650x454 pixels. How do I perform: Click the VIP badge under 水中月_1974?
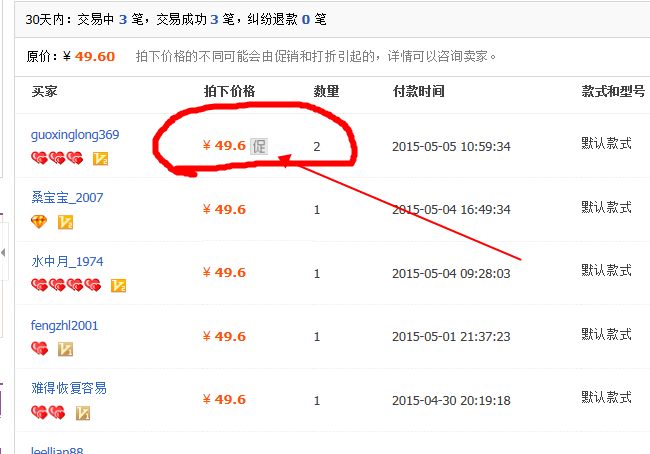click(x=118, y=285)
